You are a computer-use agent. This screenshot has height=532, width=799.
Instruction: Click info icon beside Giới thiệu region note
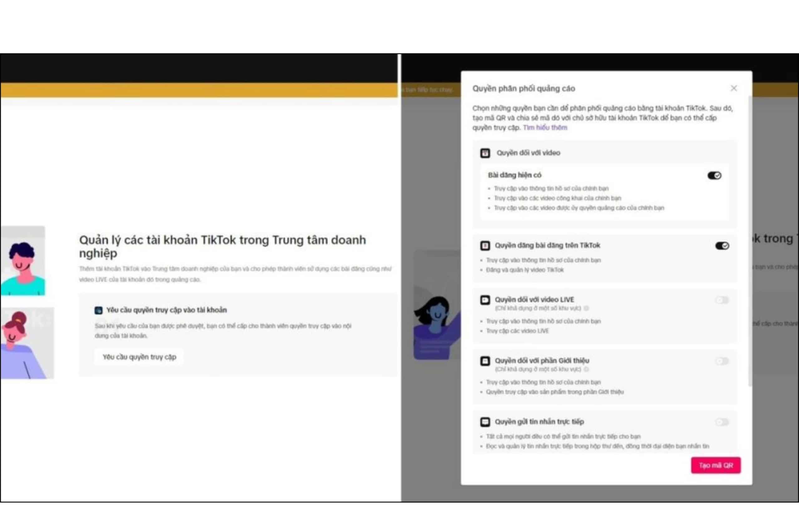[586, 369]
